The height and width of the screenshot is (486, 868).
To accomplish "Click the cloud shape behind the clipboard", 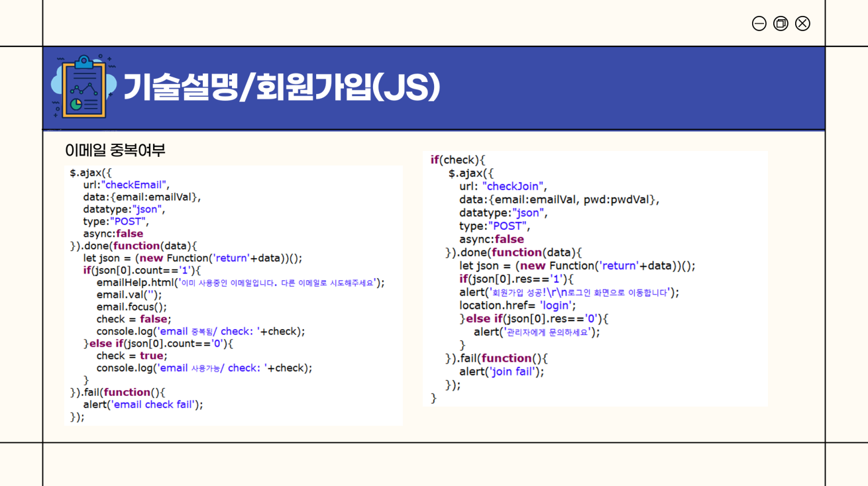I will pyautogui.click(x=56, y=83).
